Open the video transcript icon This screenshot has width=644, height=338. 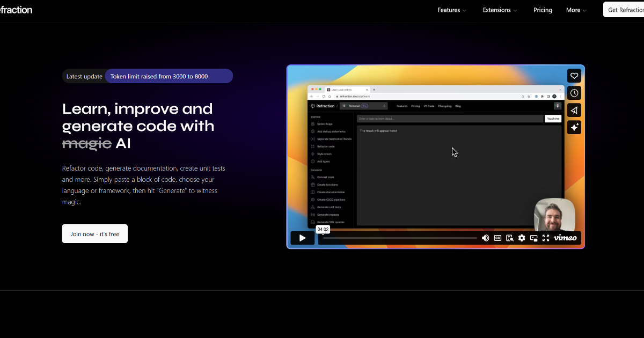509,238
